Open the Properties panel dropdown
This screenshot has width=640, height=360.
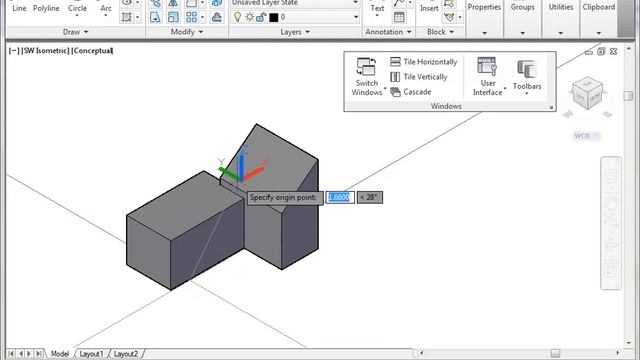click(x=484, y=33)
